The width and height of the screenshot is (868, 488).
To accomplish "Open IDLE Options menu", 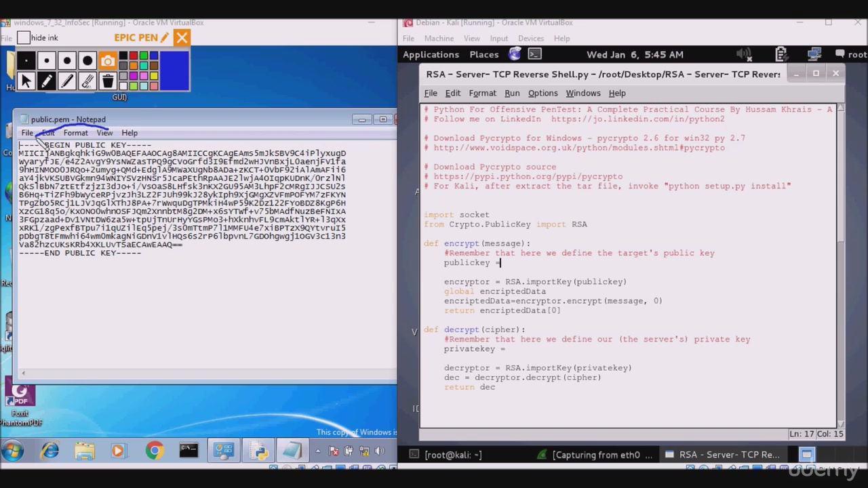I will [x=542, y=93].
